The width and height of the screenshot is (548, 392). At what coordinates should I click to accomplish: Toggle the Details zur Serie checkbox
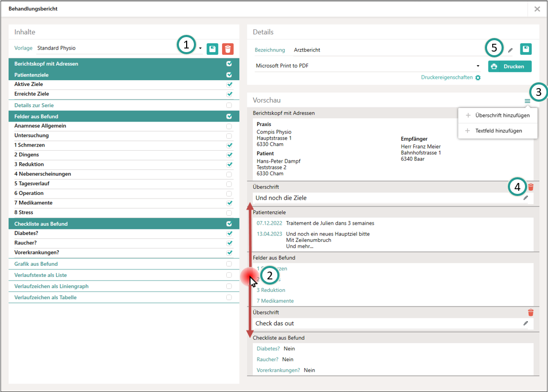229,105
